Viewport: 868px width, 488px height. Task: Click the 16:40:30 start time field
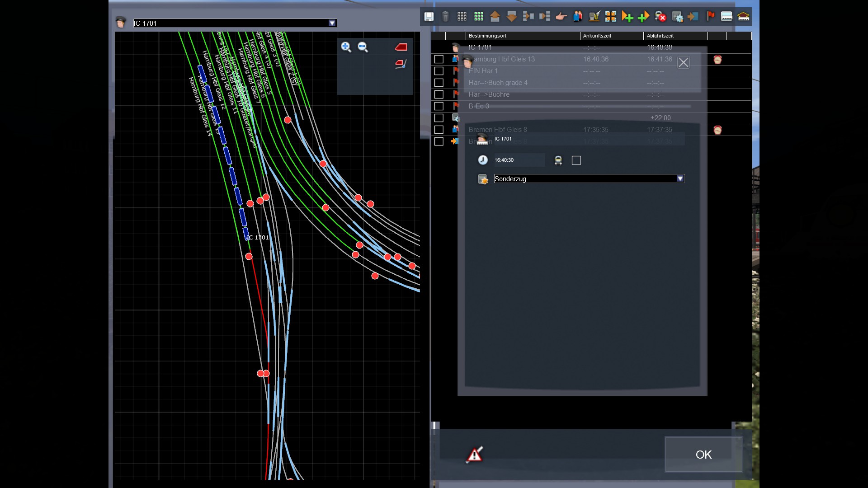(x=518, y=160)
